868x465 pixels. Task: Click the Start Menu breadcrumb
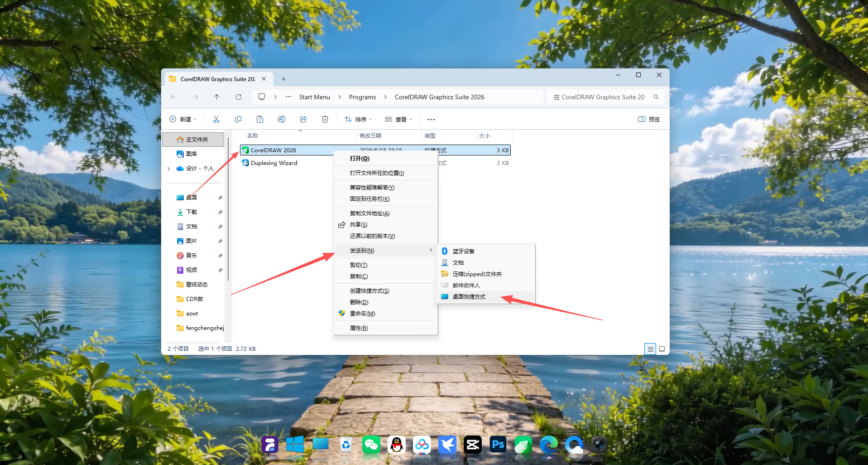315,97
